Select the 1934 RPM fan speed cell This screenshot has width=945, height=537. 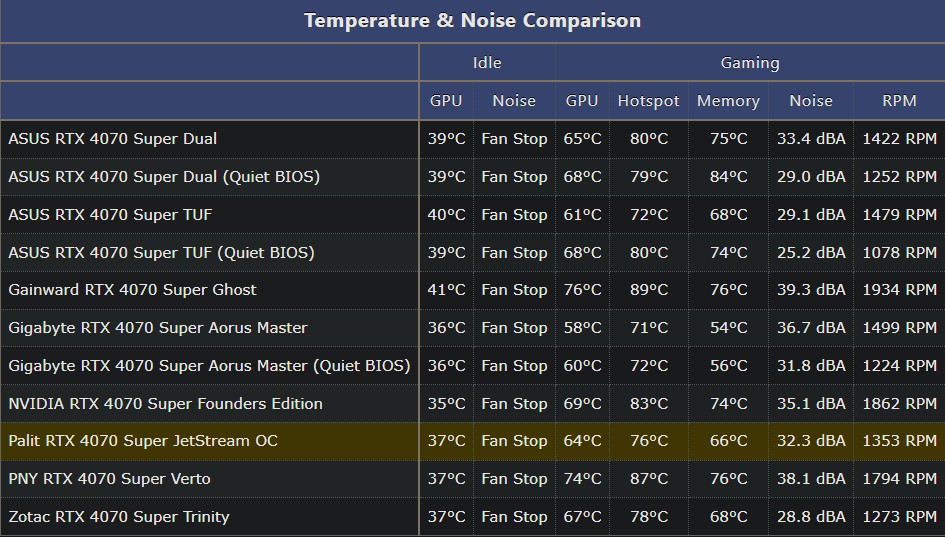point(899,290)
